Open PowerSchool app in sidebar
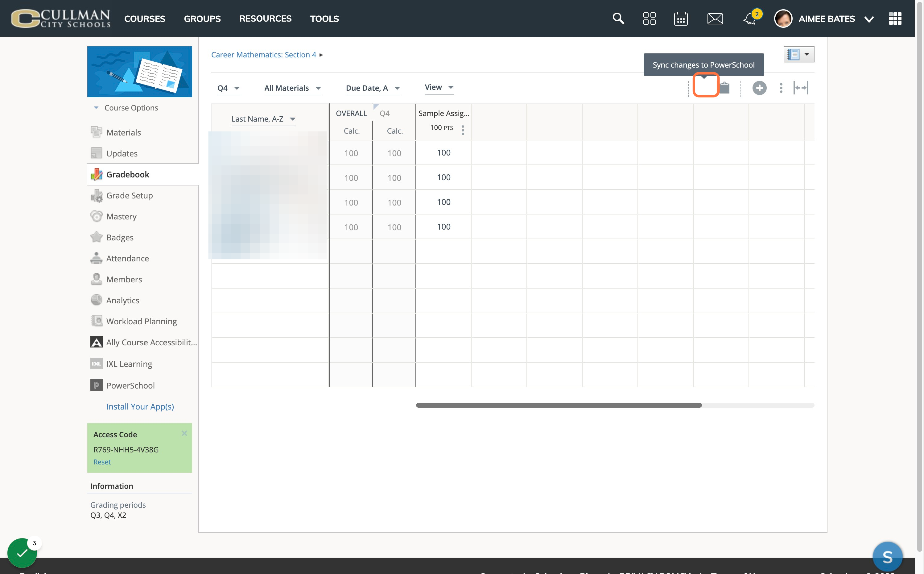 click(130, 385)
